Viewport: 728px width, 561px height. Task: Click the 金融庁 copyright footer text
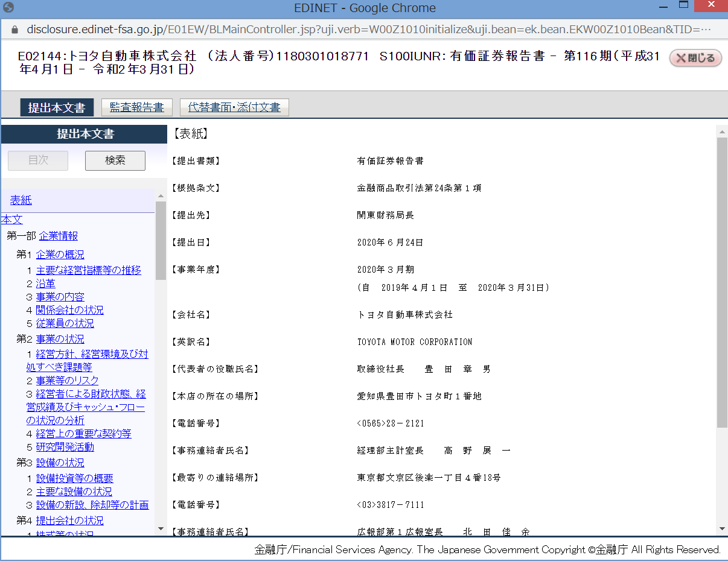(488, 550)
